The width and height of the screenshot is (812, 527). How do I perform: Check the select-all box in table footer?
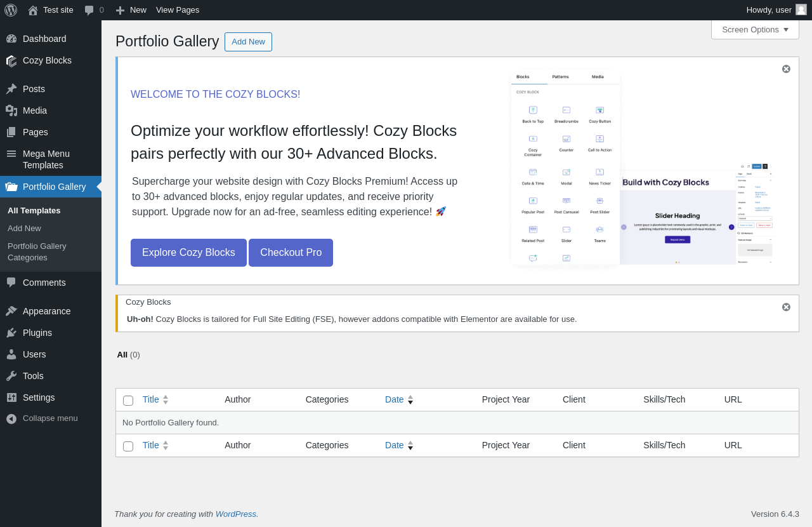[x=128, y=446]
